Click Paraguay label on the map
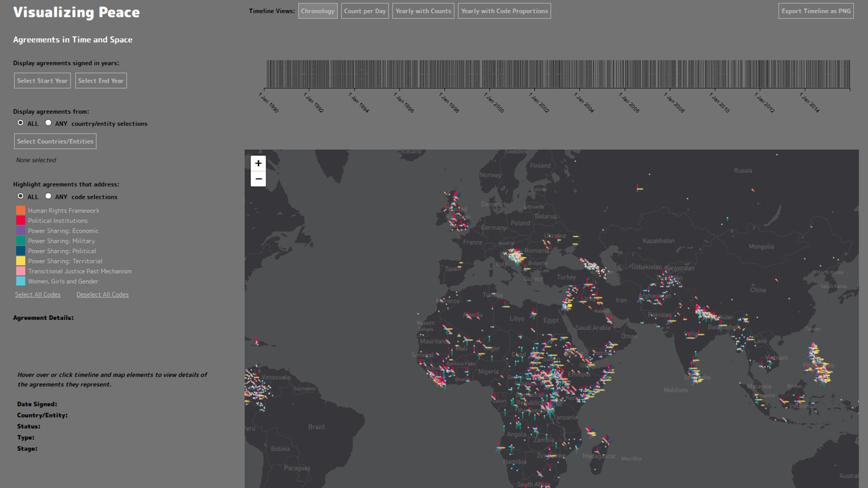868x488 pixels. point(297,468)
